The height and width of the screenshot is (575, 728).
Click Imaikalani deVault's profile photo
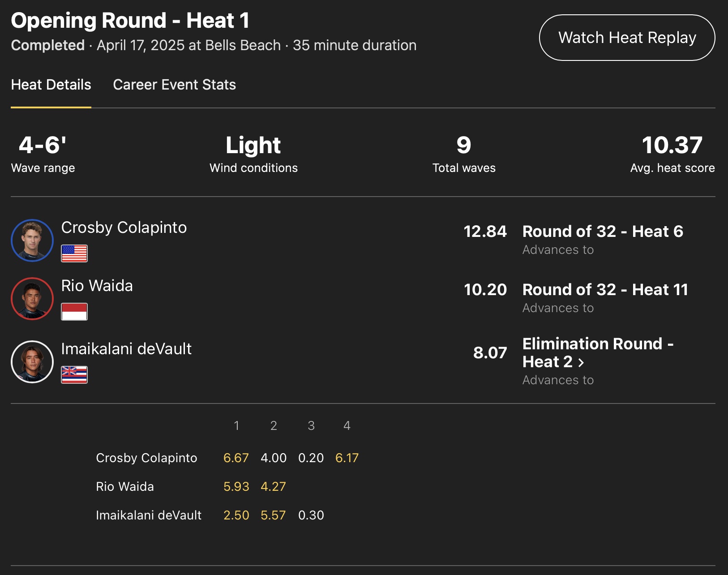(x=32, y=362)
